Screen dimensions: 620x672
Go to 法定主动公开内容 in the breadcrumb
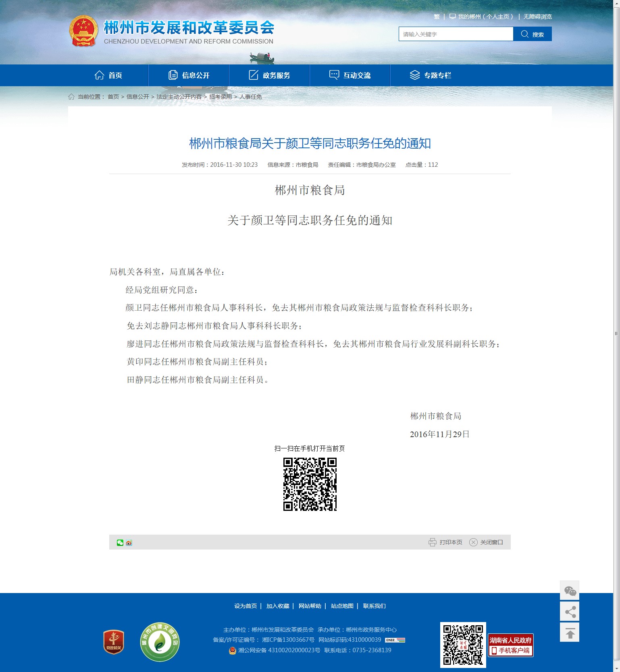click(x=179, y=97)
